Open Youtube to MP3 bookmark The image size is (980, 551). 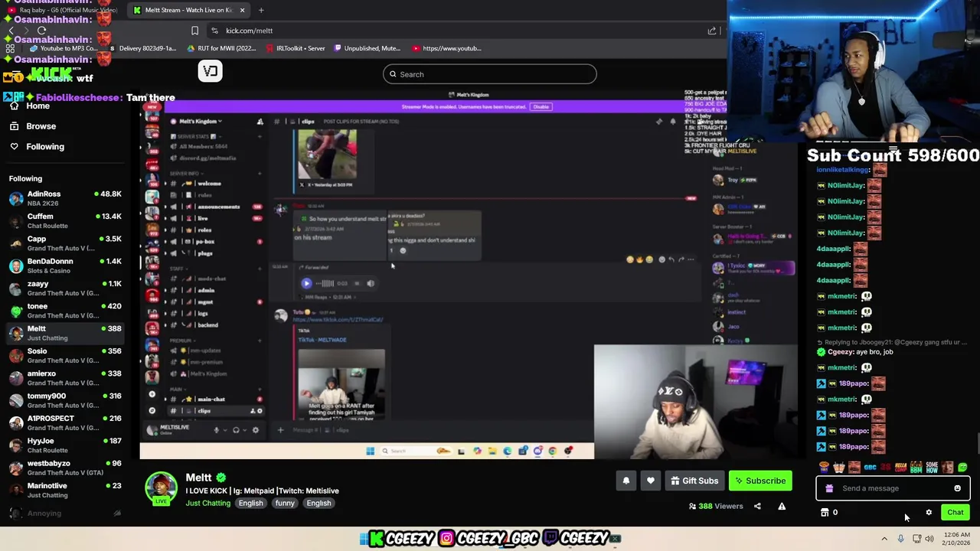tap(64, 48)
